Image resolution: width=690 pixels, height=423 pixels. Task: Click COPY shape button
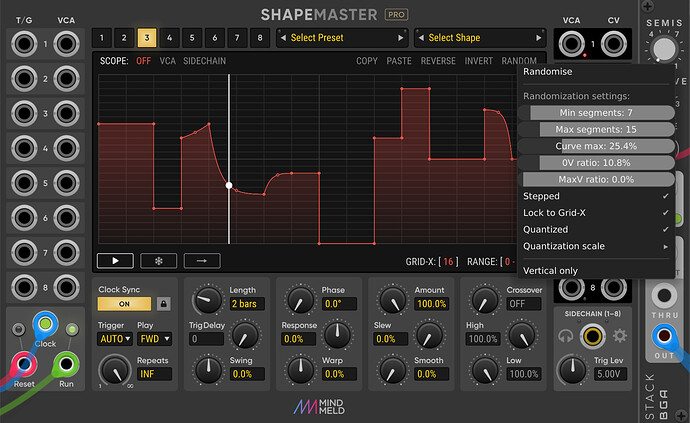[x=367, y=61]
